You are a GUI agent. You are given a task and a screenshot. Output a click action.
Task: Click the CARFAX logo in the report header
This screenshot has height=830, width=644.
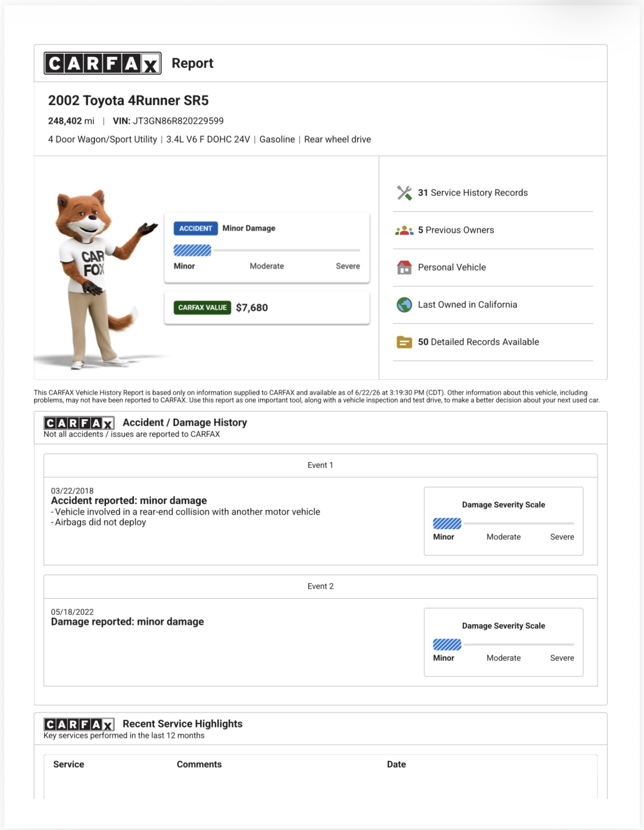103,64
